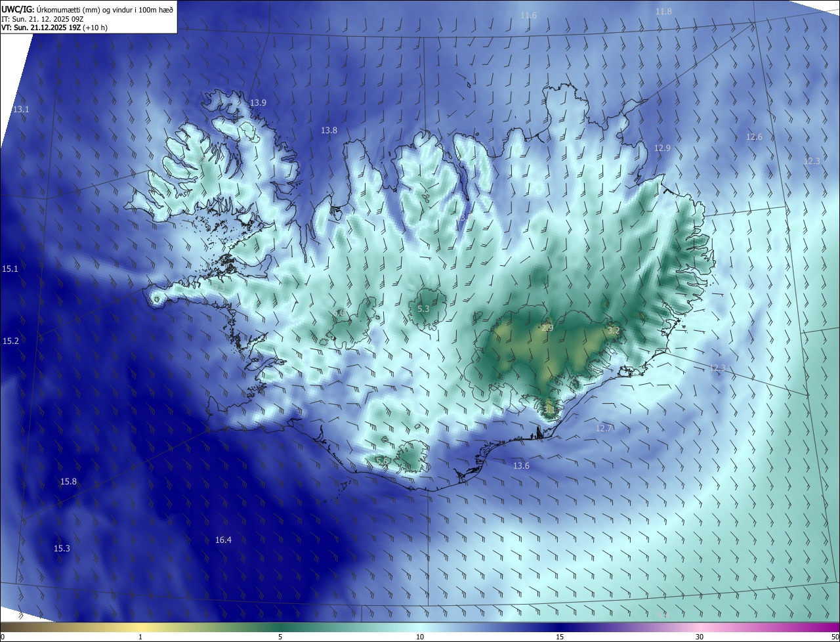The width and height of the screenshot is (840, 642).
Task: Click the 15.8 value in the southwest
Action: pyautogui.click(x=68, y=481)
